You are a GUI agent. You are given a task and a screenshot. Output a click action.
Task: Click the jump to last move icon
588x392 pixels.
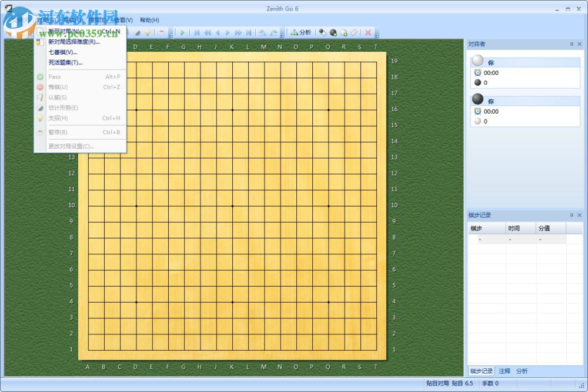click(x=249, y=33)
